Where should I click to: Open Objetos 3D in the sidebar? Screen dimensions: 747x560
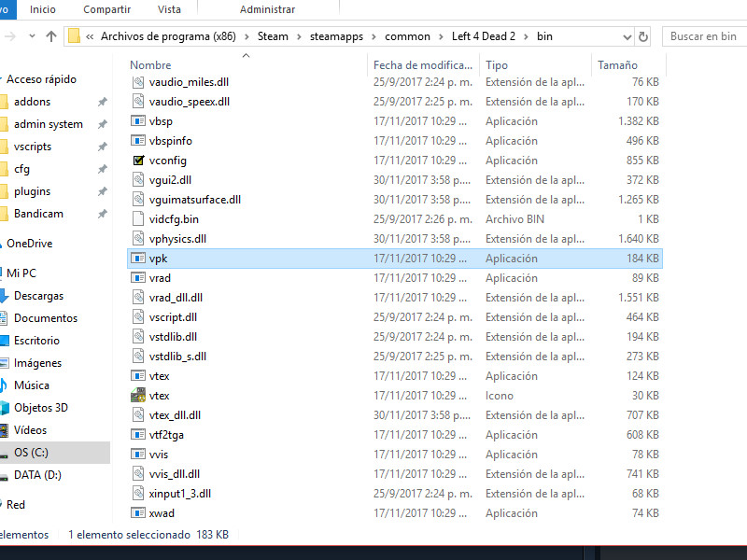point(41,408)
